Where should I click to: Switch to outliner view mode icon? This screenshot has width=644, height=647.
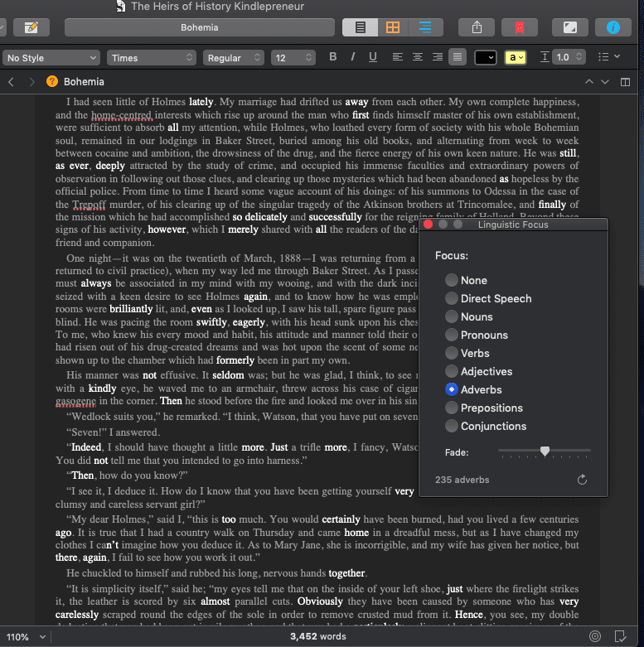pyautogui.click(x=425, y=27)
